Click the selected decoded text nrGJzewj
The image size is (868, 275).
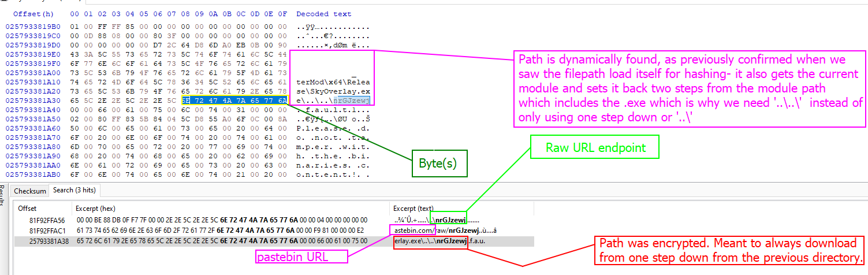351,100
